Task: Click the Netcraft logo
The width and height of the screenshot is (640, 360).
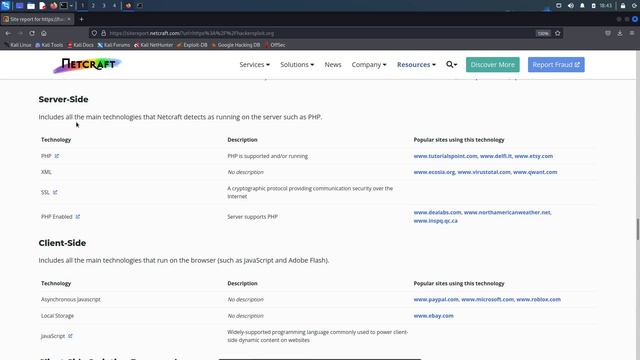Action: point(87,65)
